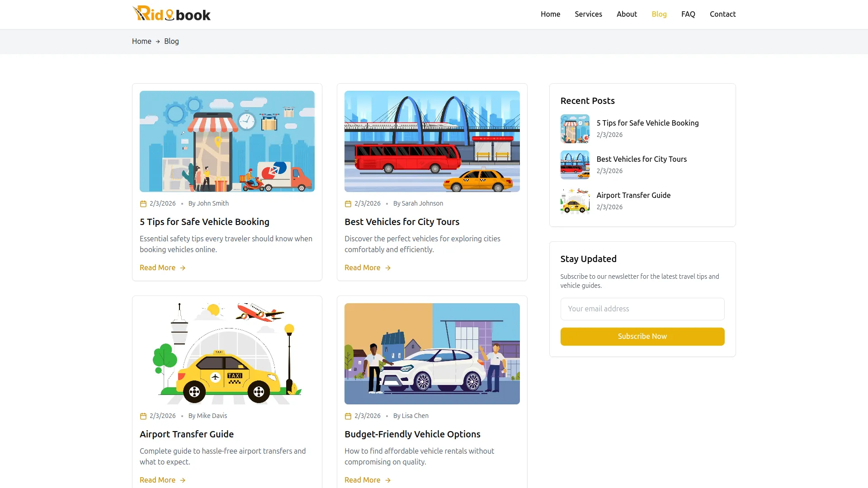This screenshot has height=488, width=868.
Task: Click the Best Vehicles for City Tours card title
Action: pyautogui.click(x=402, y=222)
